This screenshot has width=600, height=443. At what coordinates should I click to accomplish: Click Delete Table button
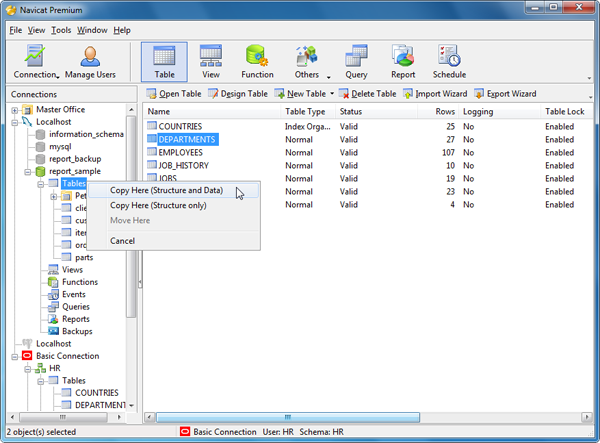368,94
